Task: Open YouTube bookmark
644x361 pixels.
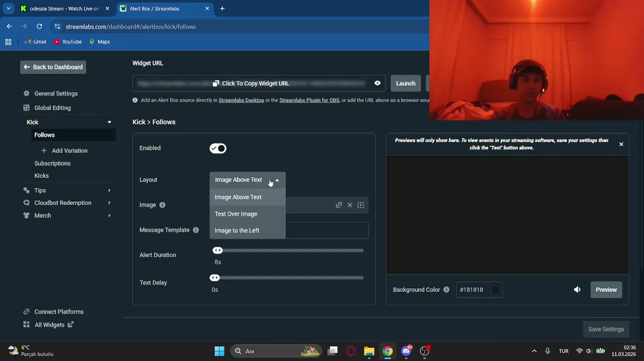Action: [x=67, y=42]
